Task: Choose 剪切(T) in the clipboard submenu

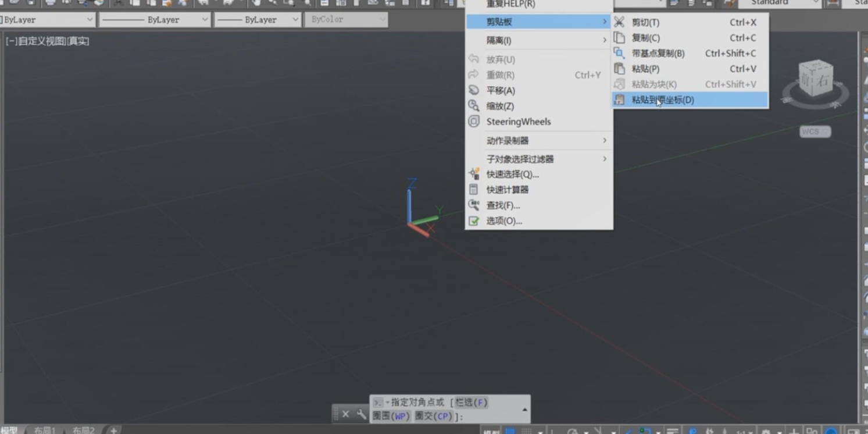Action: pyautogui.click(x=690, y=22)
